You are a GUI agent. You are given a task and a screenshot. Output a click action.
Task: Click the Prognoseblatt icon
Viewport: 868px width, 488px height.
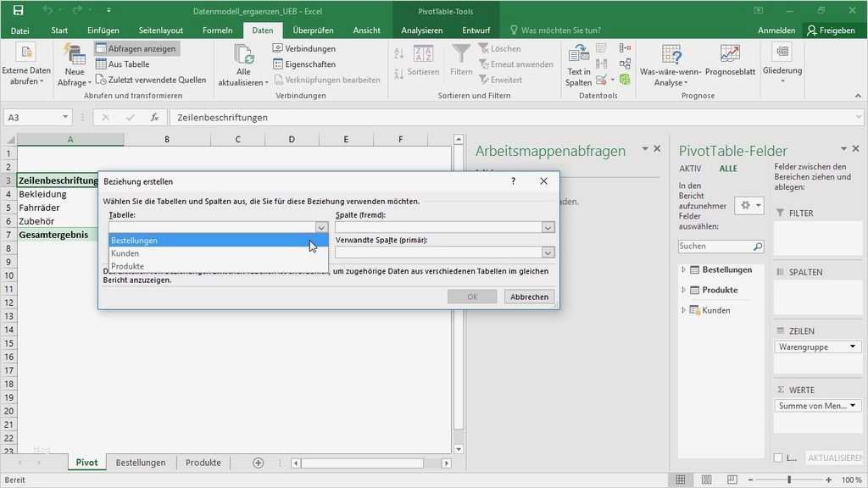pyautogui.click(x=730, y=53)
